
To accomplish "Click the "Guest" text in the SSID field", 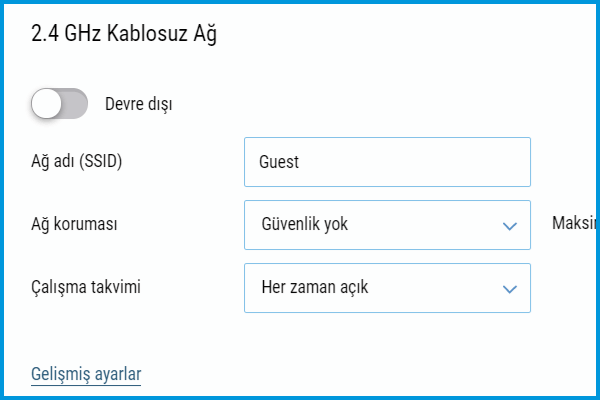I will tap(279, 162).
